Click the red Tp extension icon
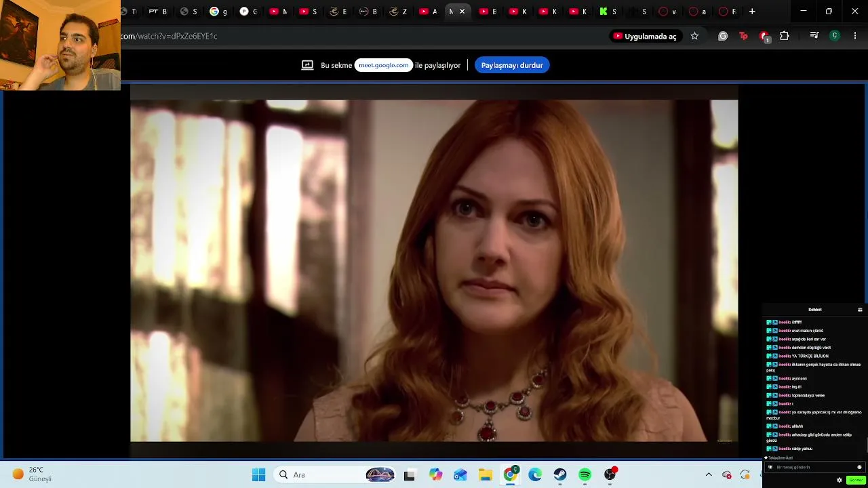The height and width of the screenshot is (488, 868). coord(743,36)
